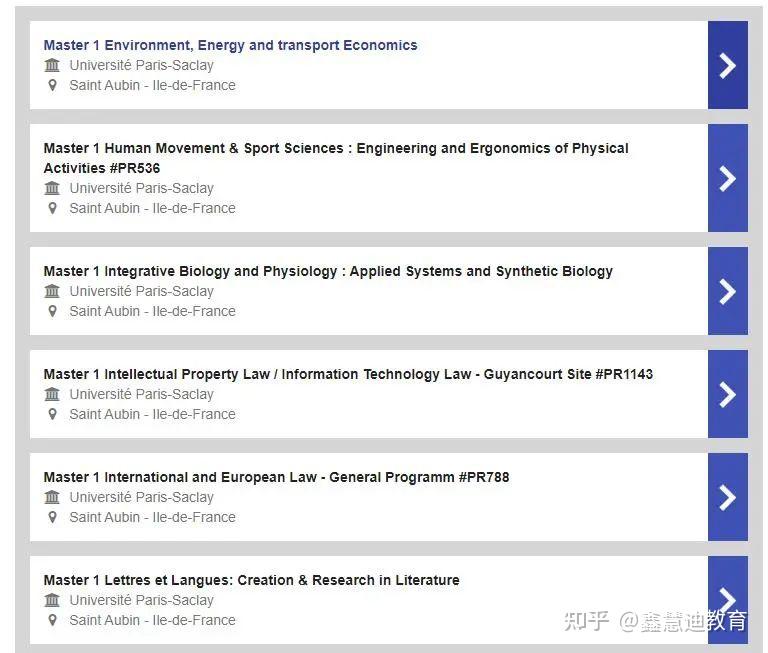768x653 pixels.
Task: Click arrow for Intellectual Property Law program
Action: click(727, 394)
